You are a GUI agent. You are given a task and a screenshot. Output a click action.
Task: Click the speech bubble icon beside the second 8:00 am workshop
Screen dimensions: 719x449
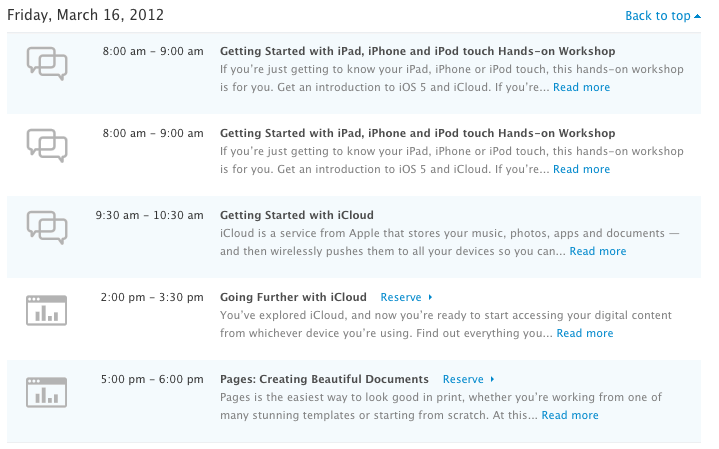(47, 146)
